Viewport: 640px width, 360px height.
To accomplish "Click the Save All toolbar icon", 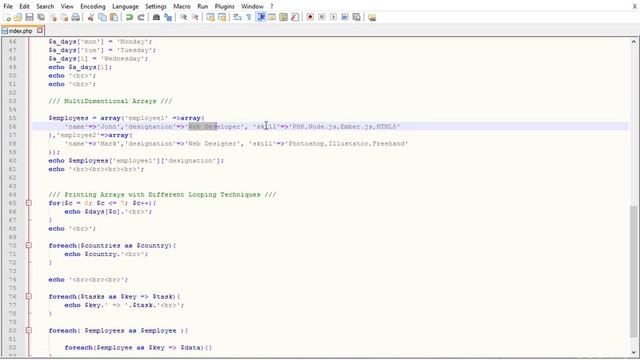I will [41, 17].
